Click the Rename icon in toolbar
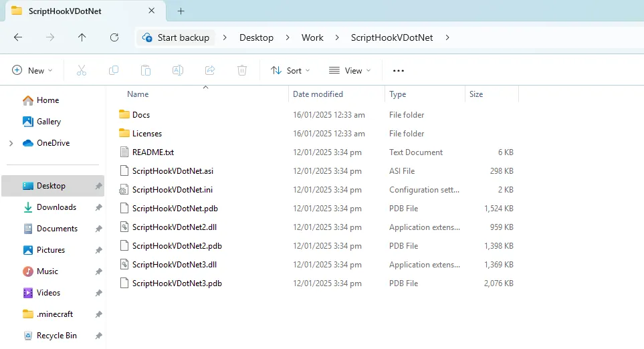The width and height of the screenshot is (644, 349). coord(178,71)
